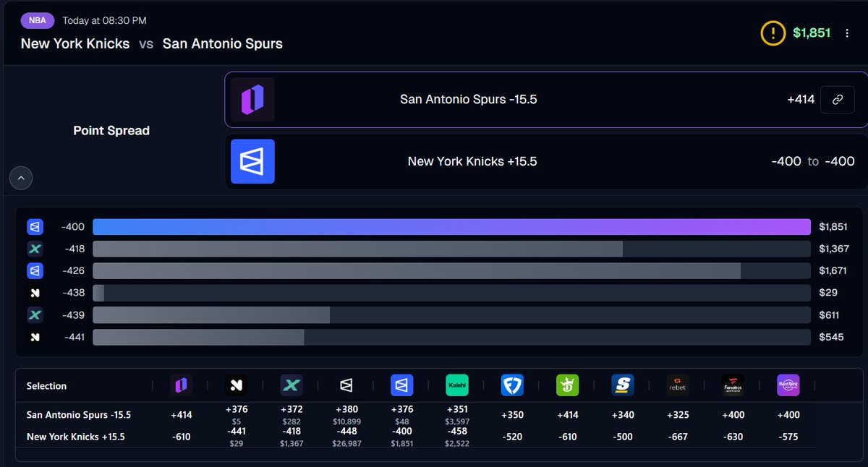This screenshot has height=467, width=868.
Task: Click the gradient -400 liquidity bar
Action: [x=451, y=227]
